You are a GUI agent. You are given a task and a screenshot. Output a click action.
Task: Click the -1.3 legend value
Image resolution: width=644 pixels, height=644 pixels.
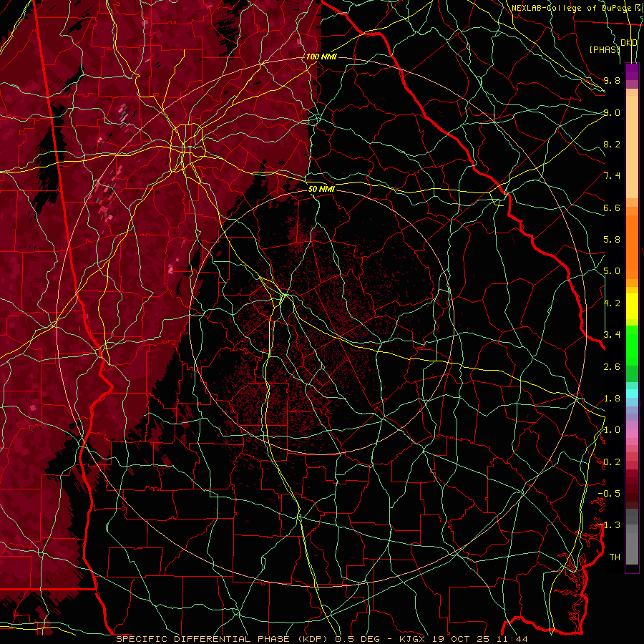[x=609, y=525]
